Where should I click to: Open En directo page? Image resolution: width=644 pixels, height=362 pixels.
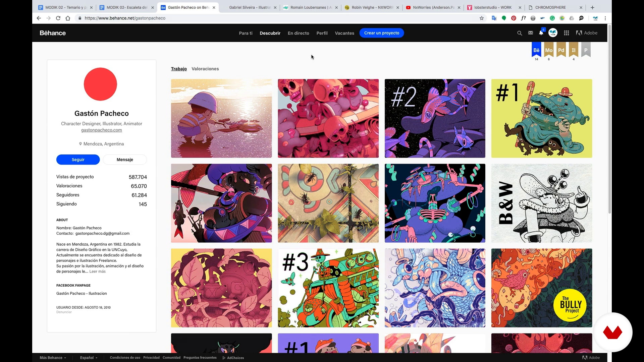point(299,33)
